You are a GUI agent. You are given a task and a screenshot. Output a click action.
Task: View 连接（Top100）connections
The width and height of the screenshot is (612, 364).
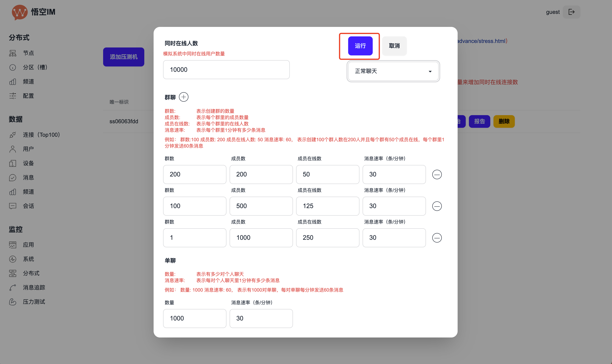[x=41, y=135]
